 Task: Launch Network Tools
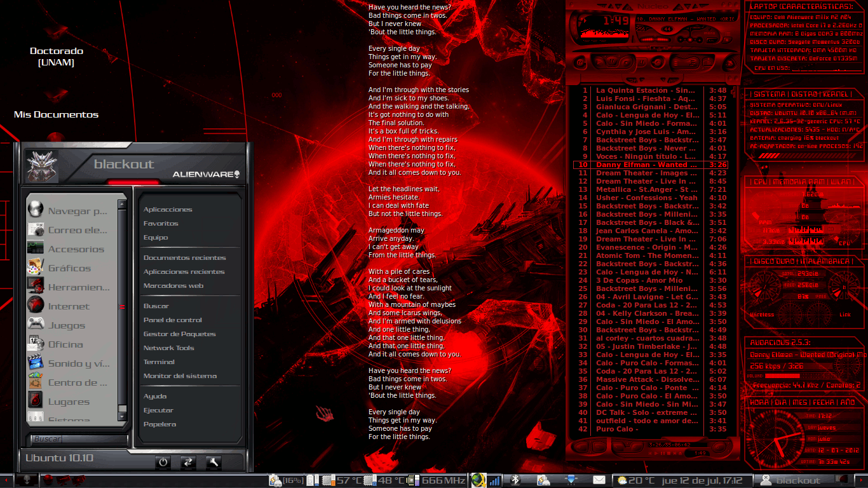coord(169,348)
